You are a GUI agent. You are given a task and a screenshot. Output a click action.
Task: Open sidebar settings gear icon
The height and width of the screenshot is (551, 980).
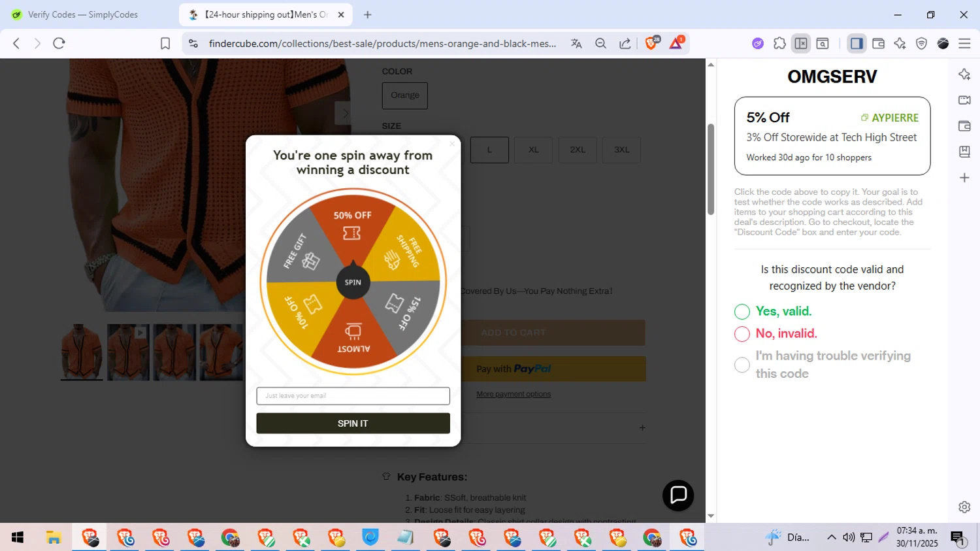coord(964,507)
